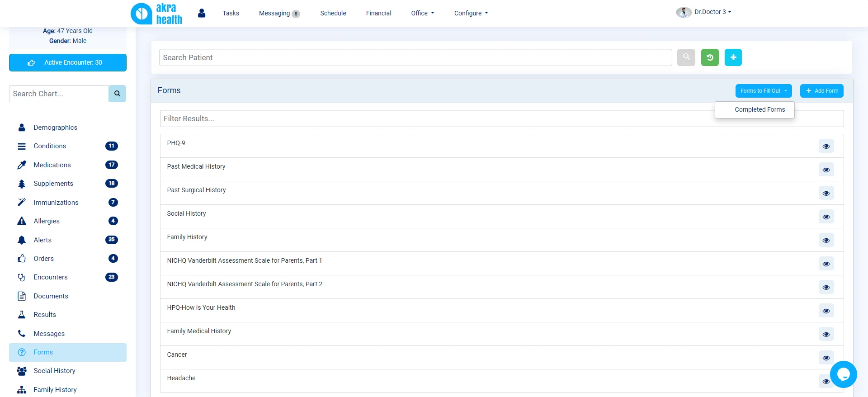The image size is (868, 397).
Task: Open the chat bubble widget
Action: pyautogui.click(x=843, y=374)
